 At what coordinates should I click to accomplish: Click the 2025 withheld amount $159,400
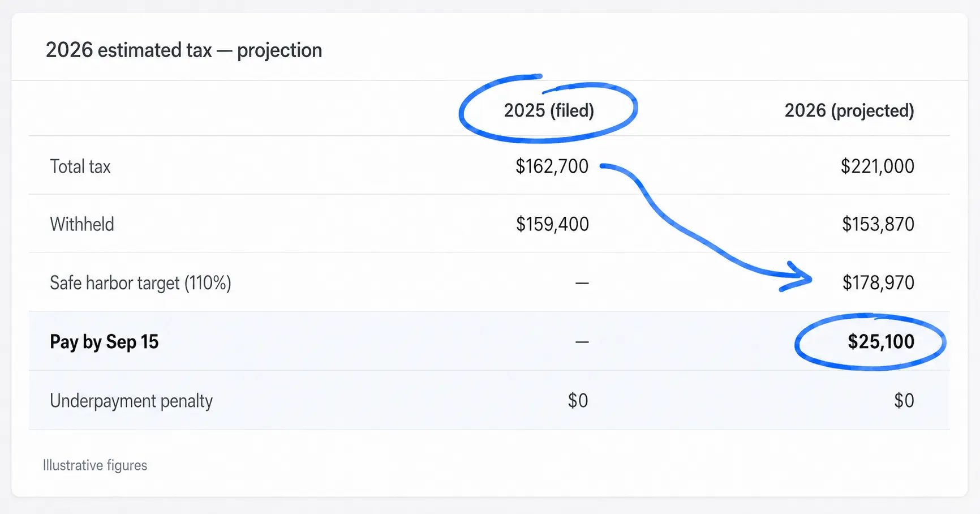pos(552,224)
